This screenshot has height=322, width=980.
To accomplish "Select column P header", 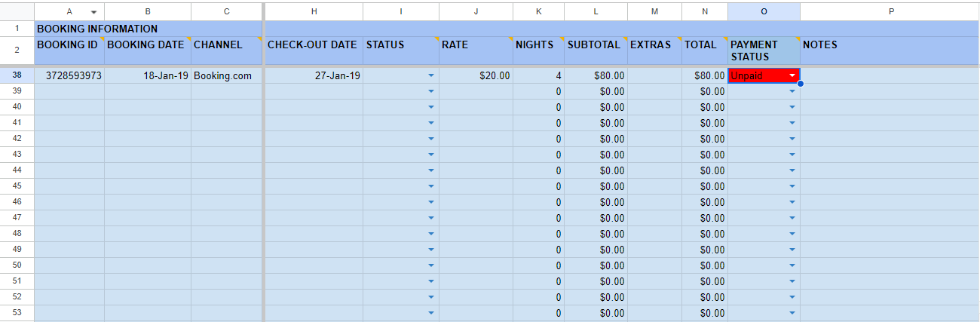I will tap(890, 11).
